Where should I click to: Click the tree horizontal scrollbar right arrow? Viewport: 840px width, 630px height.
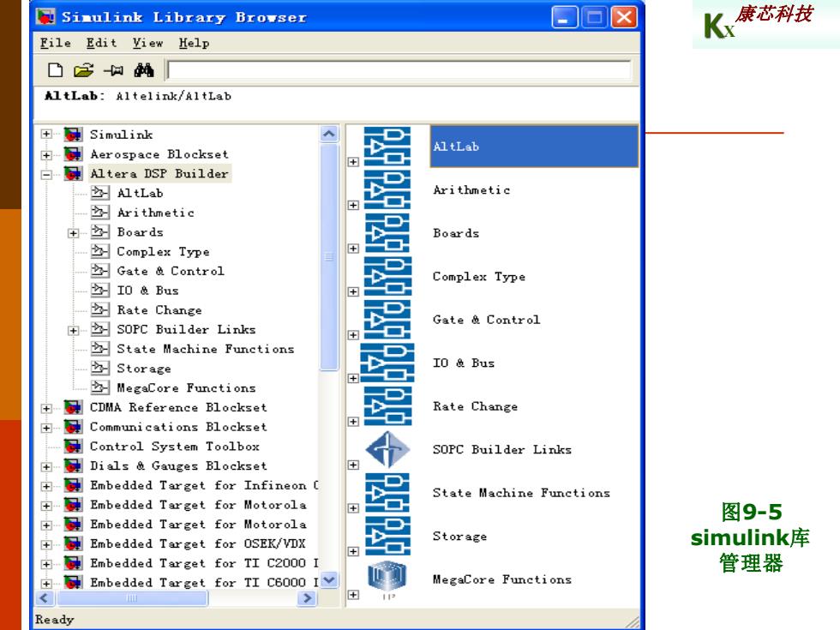(x=307, y=598)
